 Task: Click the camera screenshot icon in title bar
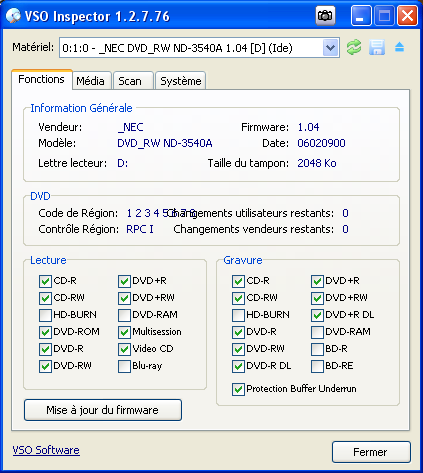(325, 15)
